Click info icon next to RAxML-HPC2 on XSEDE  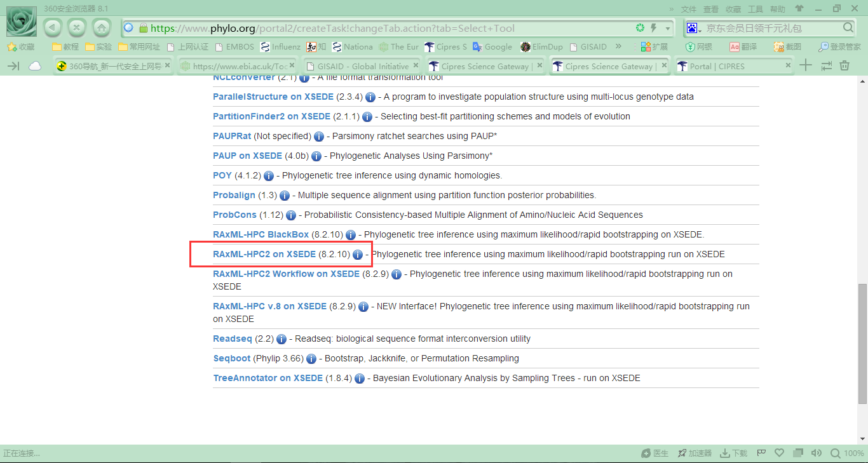tap(358, 255)
